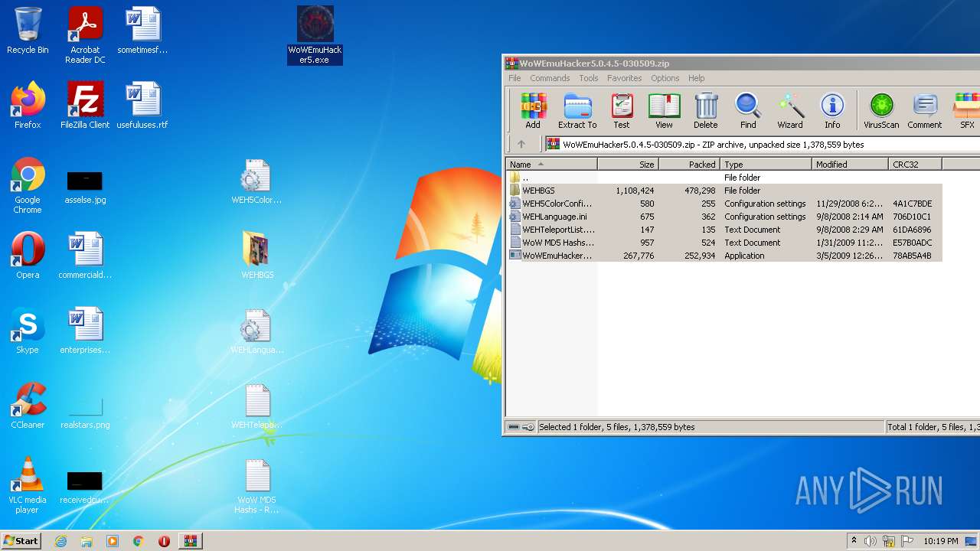
Task: Open Recycle Bin on the desktop
Action: coord(28,31)
